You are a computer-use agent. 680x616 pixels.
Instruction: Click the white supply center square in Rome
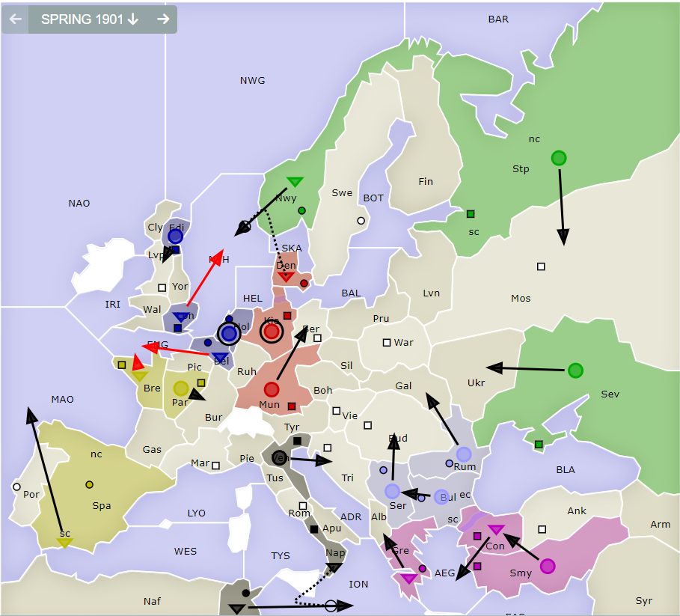point(303,506)
